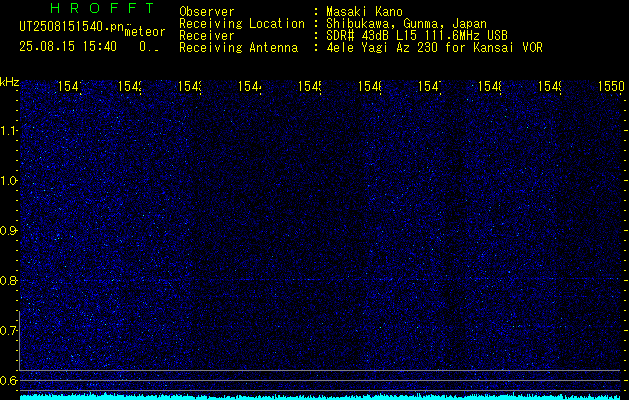Select the Receiving Location label

click(x=242, y=24)
